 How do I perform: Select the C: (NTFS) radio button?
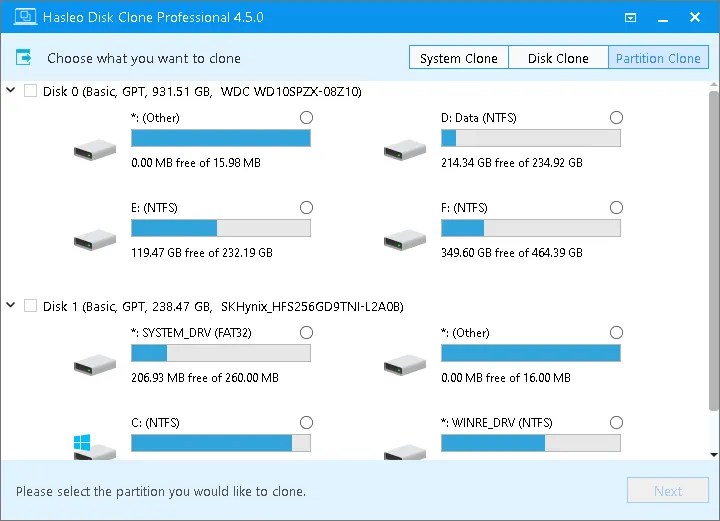click(x=306, y=422)
